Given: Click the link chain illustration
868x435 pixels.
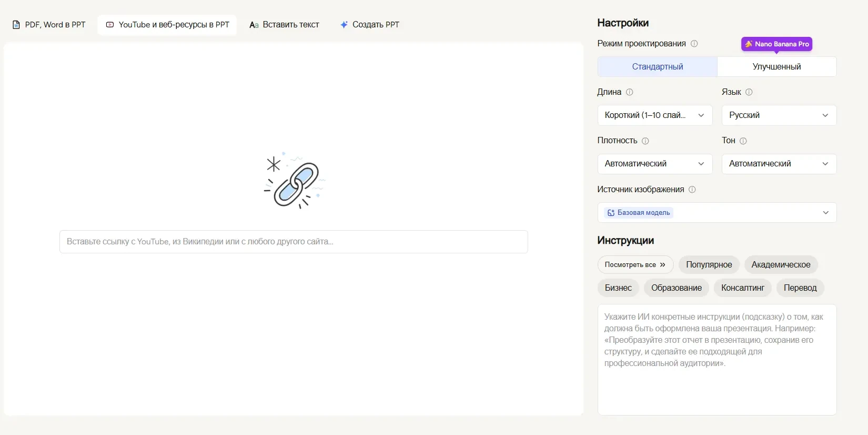Looking at the screenshot, I should [x=295, y=181].
